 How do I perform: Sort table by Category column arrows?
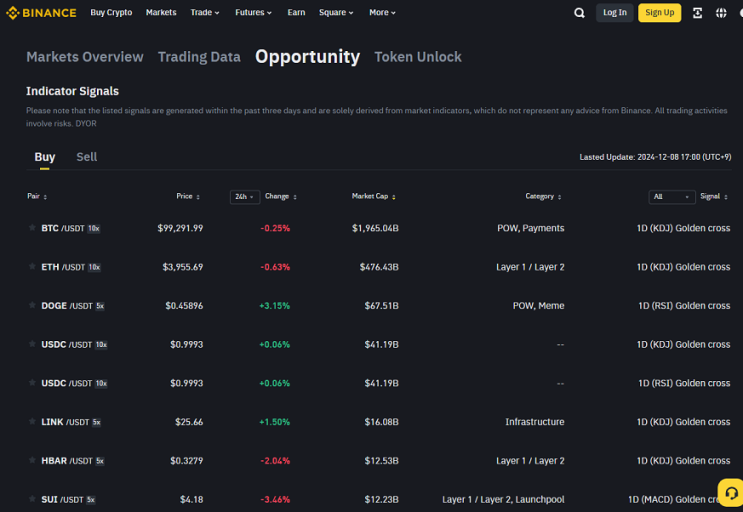pyautogui.click(x=560, y=197)
